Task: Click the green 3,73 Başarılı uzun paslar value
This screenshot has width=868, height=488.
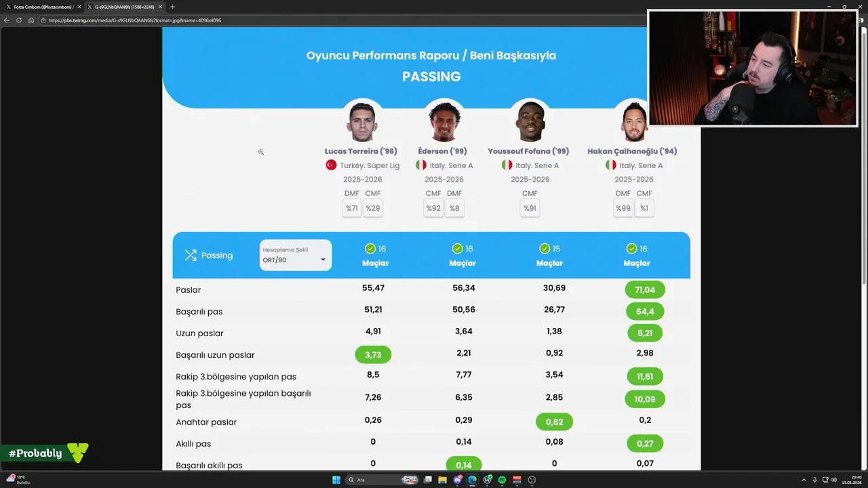Action: [373, 355]
